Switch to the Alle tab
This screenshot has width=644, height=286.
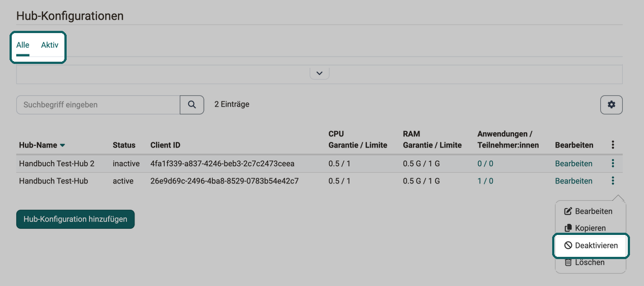click(x=22, y=45)
